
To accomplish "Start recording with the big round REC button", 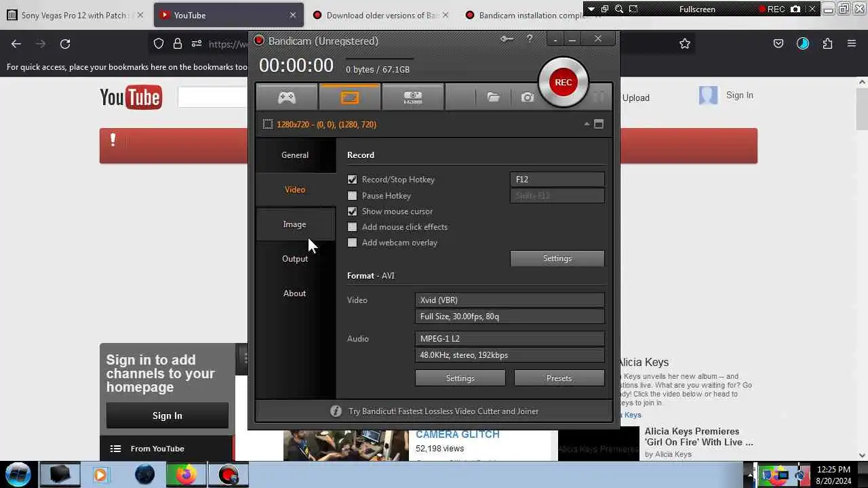I will pyautogui.click(x=563, y=82).
